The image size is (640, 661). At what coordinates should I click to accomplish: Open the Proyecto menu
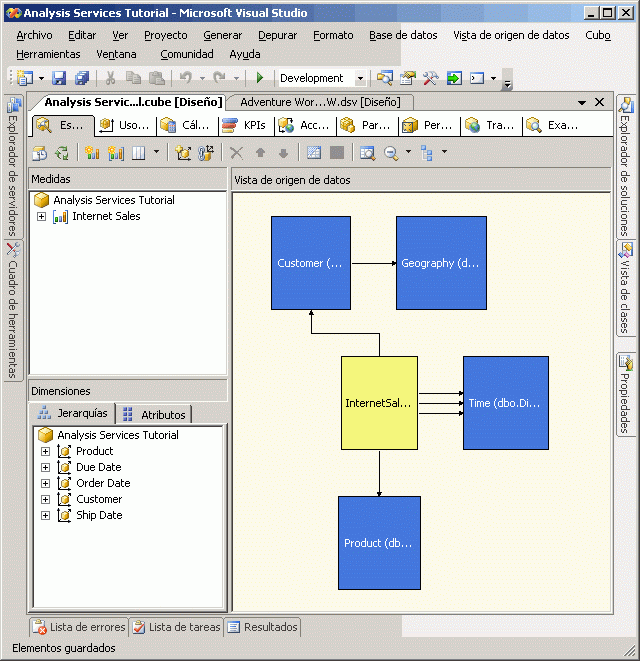coord(166,35)
